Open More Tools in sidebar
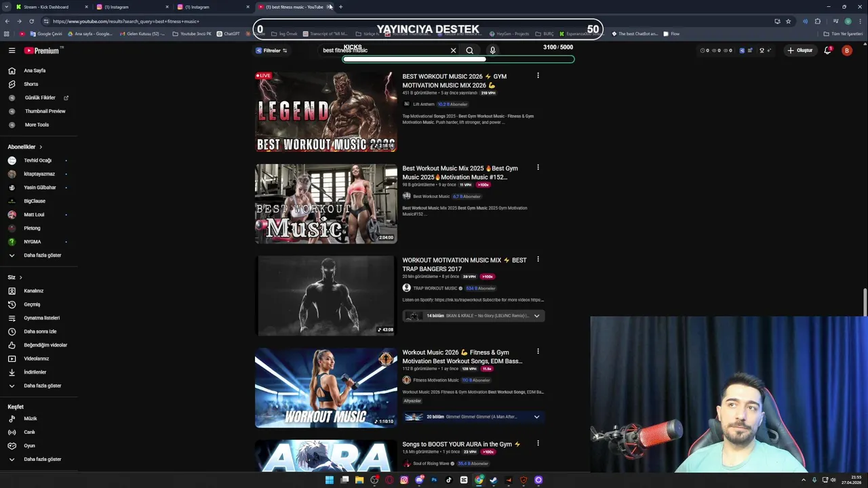 coord(37,125)
